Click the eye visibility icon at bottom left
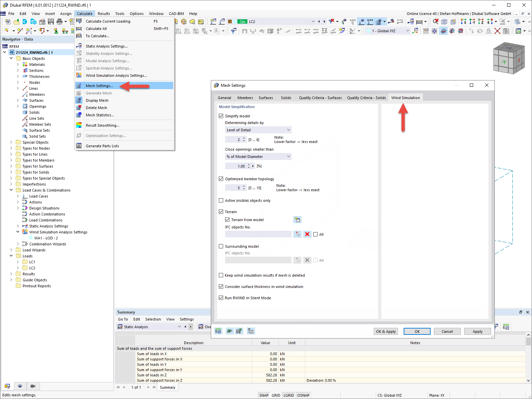 click(x=20, y=386)
